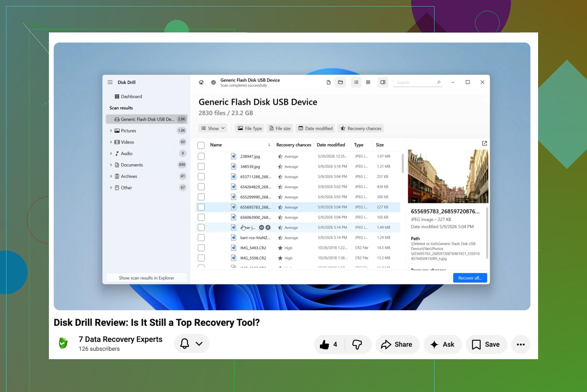587x392 pixels.
Task: Click the sort arrow in the Name column
Action: pos(269,145)
